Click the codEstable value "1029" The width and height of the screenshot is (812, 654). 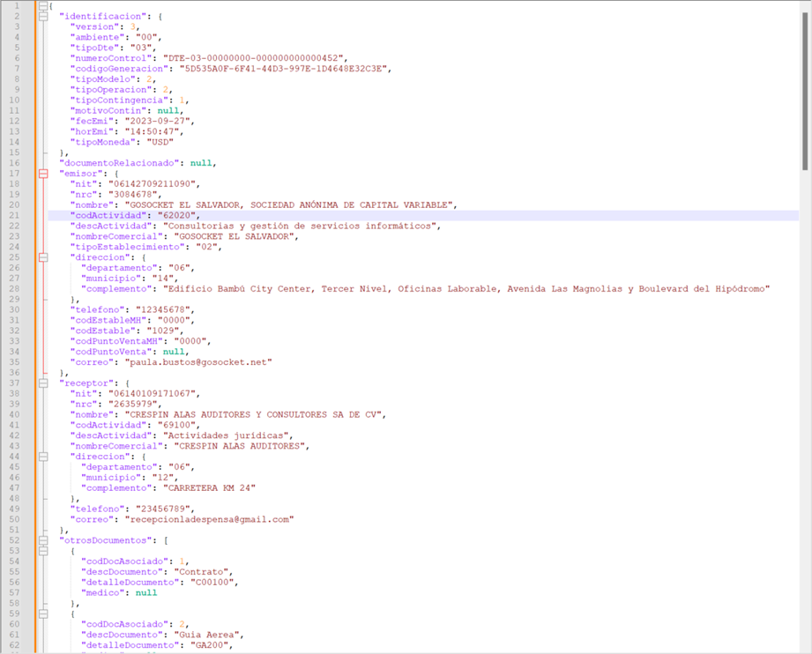163,331
